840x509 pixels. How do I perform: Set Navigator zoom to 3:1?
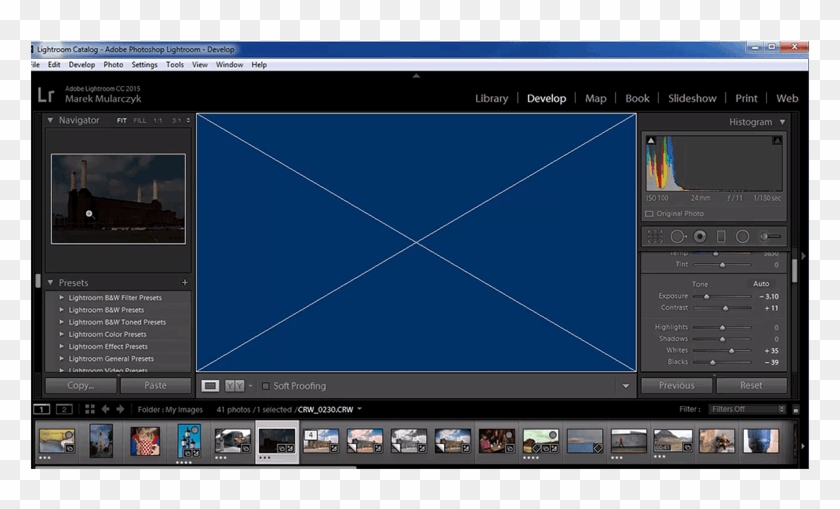pos(176,121)
